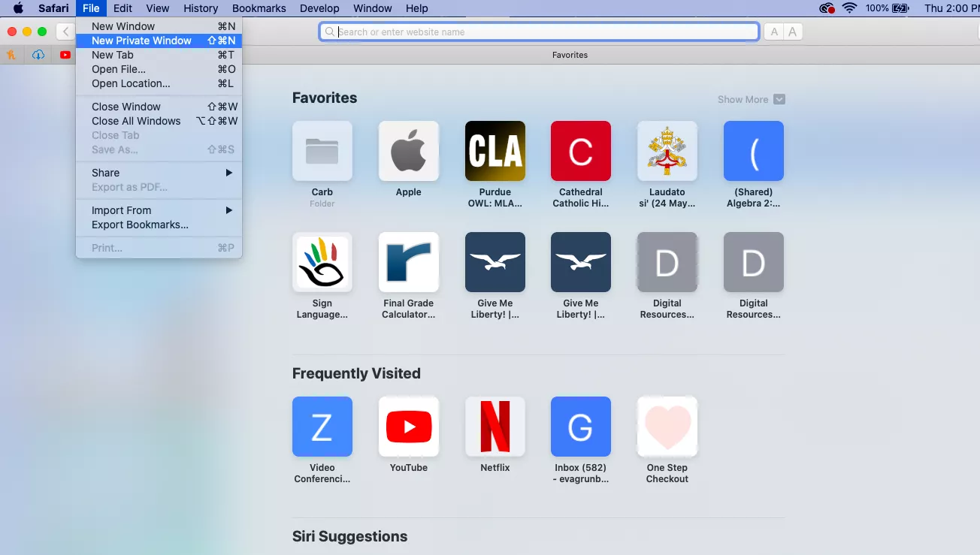Open YouTube from Frequently Visited
The width and height of the screenshot is (980, 555).
pos(409,427)
